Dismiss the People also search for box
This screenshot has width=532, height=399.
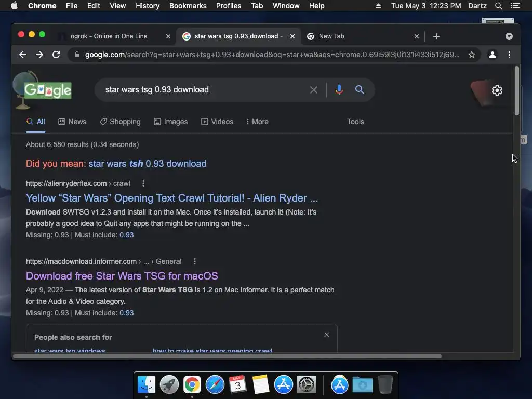pyautogui.click(x=327, y=335)
